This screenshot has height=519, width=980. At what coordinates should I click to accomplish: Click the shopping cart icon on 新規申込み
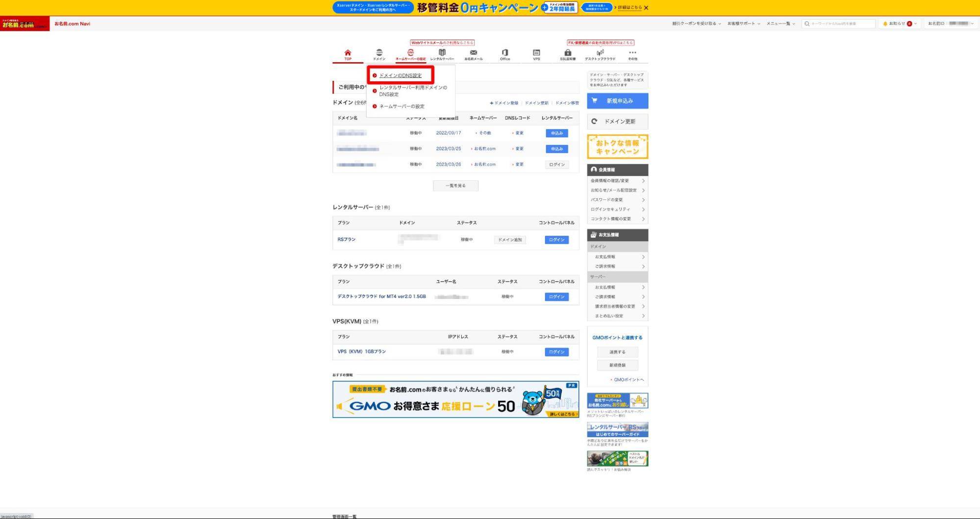(x=594, y=100)
